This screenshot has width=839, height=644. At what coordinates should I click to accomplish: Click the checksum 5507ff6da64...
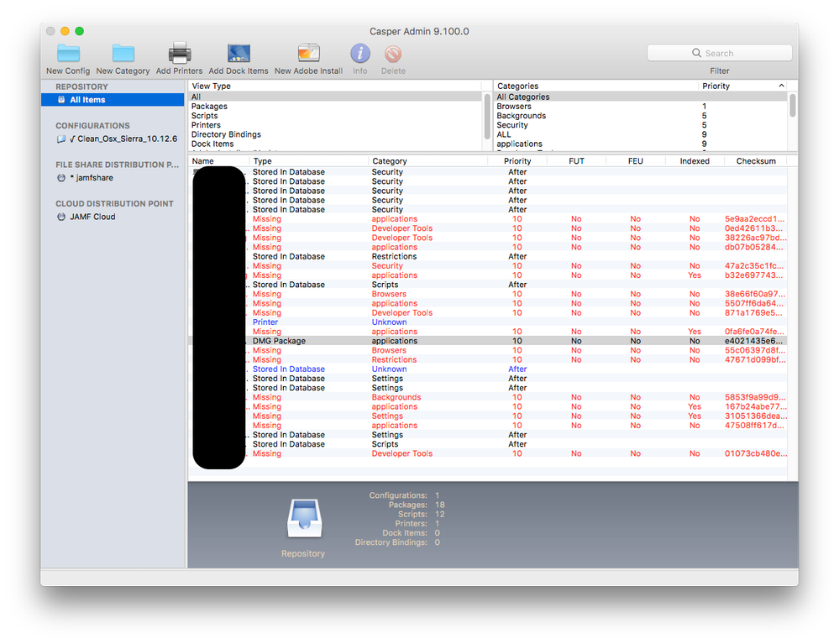754,303
